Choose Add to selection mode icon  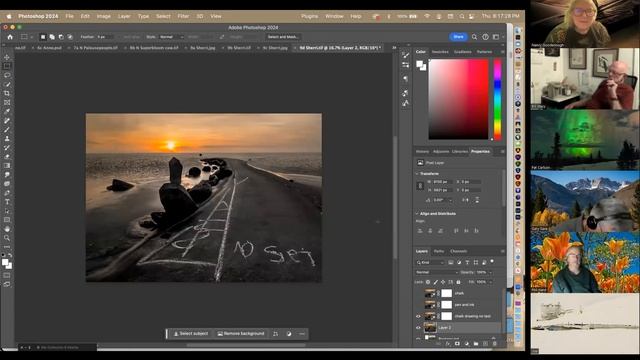(x=52, y=37)
